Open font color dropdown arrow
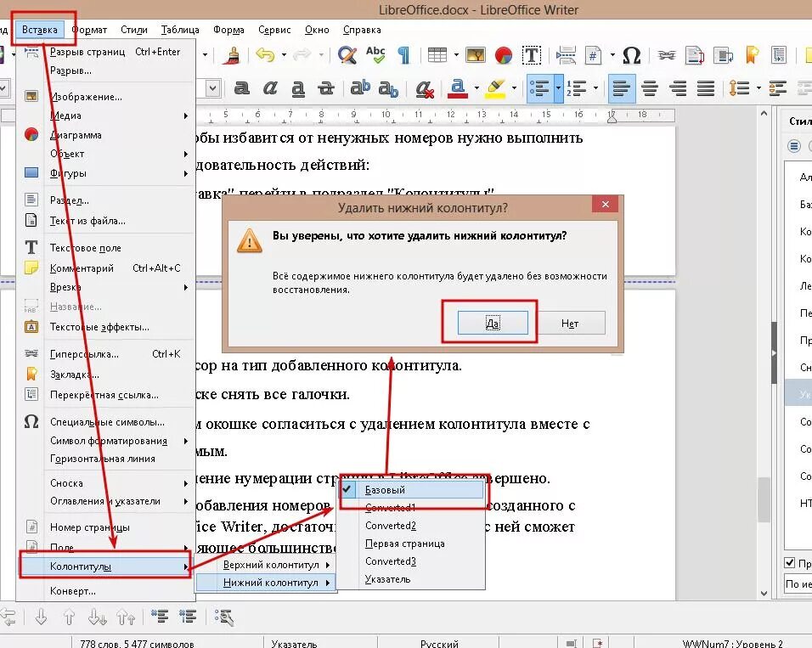 (x=476, y=88)
